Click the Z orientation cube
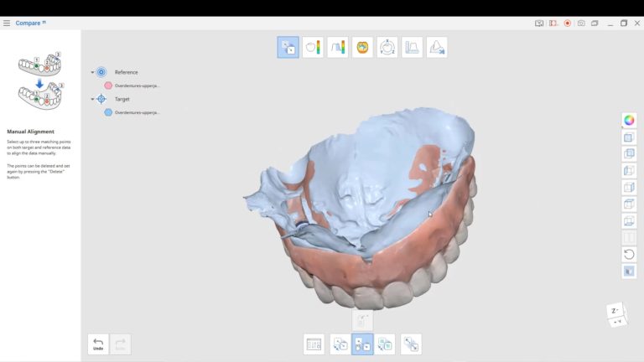644x362 pixels. pos(616,315)
